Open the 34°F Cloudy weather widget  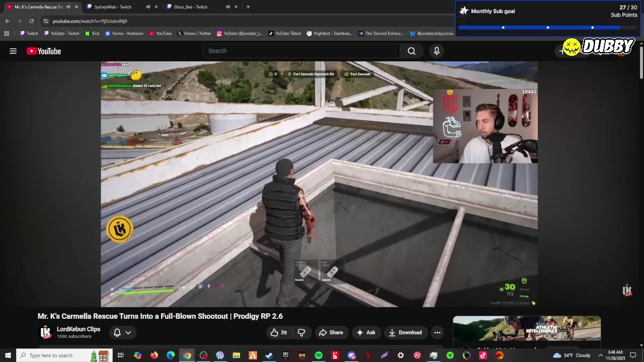[x=572, y=355]
